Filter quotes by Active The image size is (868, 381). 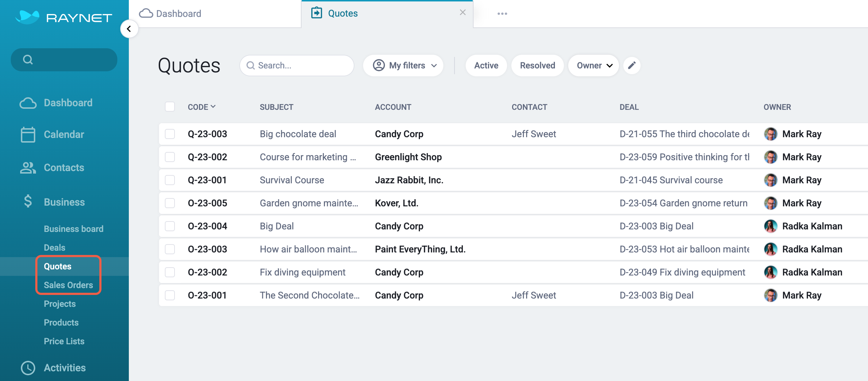tap(486, 66)
